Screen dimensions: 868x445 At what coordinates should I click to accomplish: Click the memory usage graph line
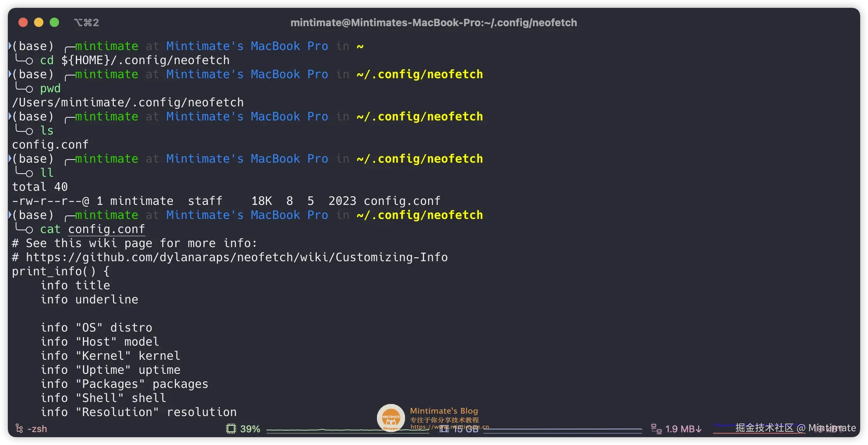pyautogui.click(x=563, y=429)
